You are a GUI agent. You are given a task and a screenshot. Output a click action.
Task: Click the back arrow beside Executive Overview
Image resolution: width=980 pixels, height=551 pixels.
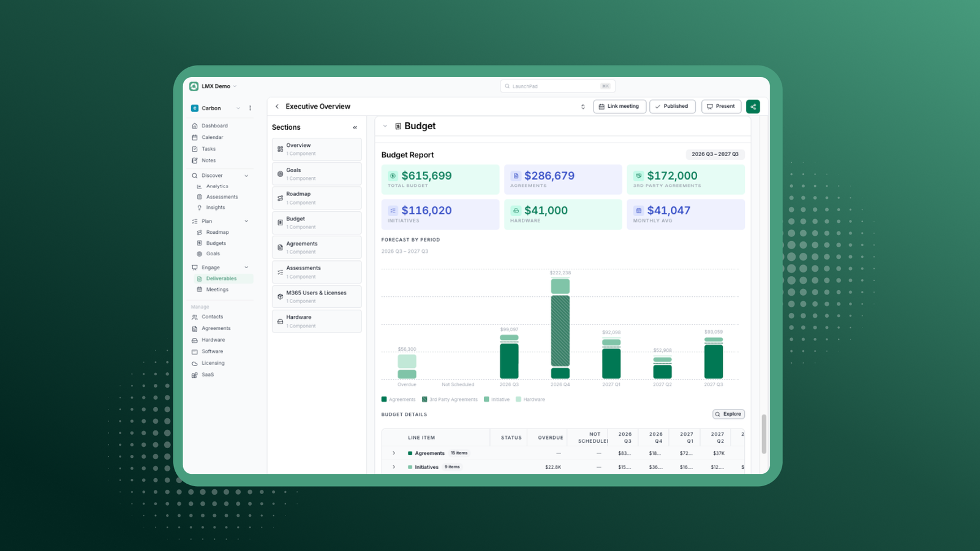click(277, 107)
